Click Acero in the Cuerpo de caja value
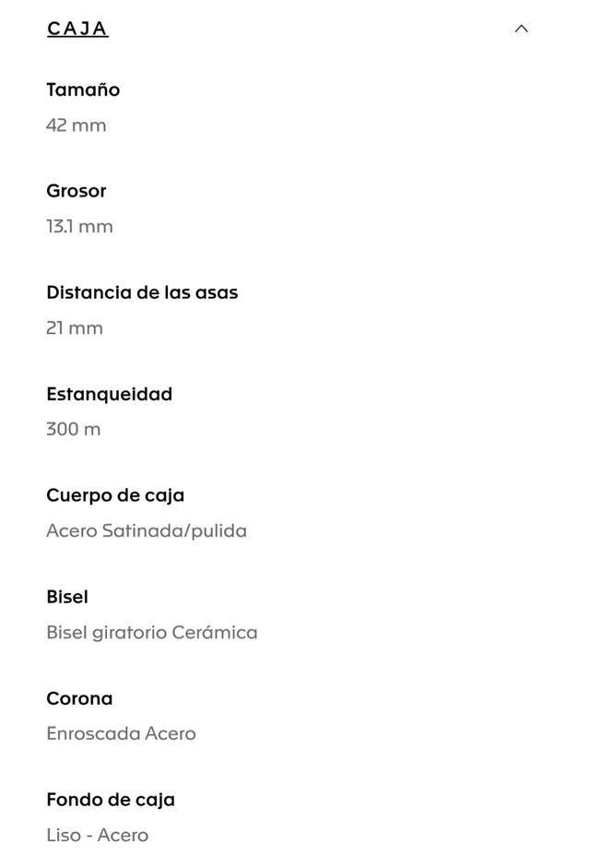Viewport: 590px width, 868px height. [71, 531]
